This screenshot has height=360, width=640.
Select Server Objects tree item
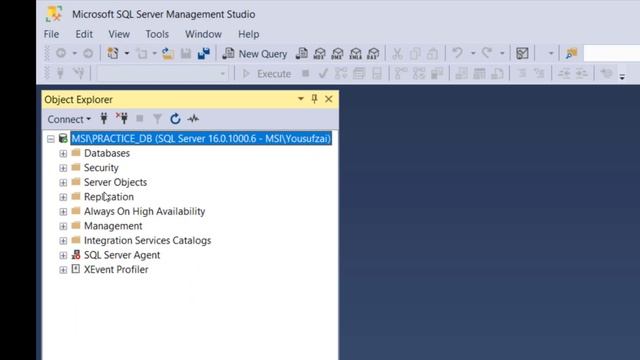click(116, 182)
